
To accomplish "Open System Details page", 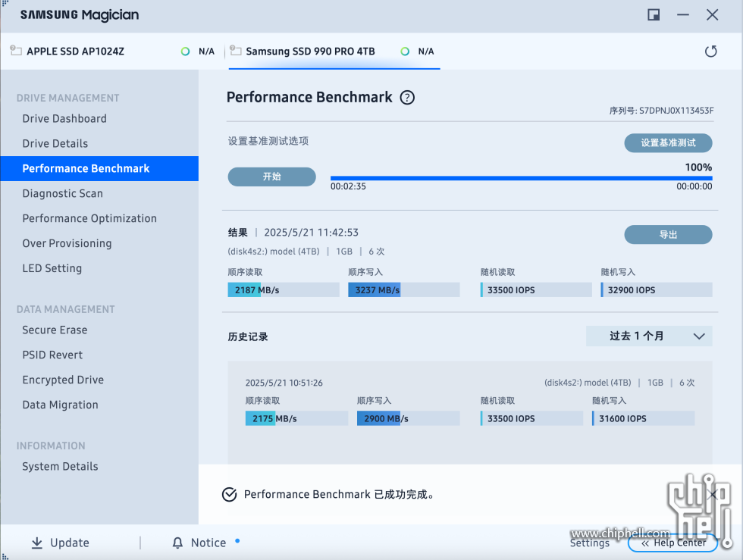I will pos(60,467).
